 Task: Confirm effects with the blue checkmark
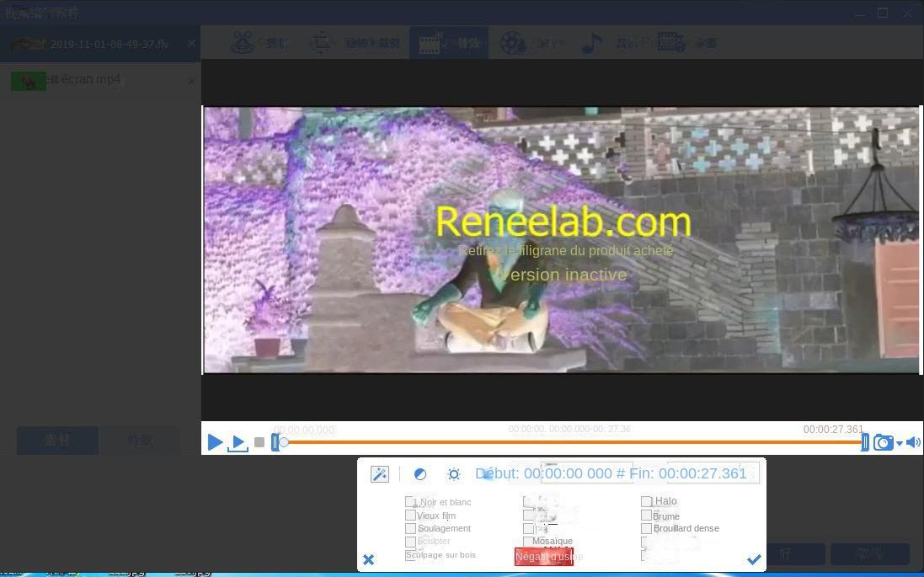click(754, 559)
